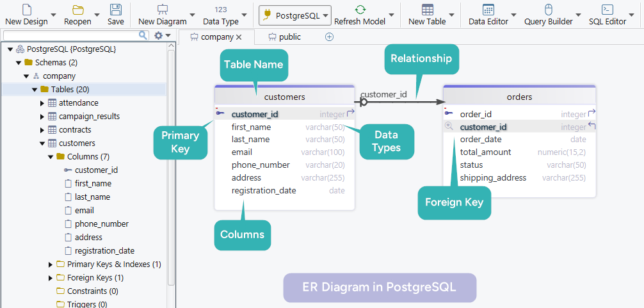Collapse the company schema node

click(26, 76)
